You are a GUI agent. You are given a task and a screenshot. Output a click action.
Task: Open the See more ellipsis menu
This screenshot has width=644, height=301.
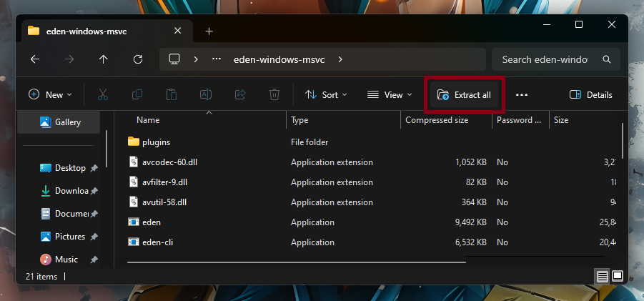tap(522, 95)
